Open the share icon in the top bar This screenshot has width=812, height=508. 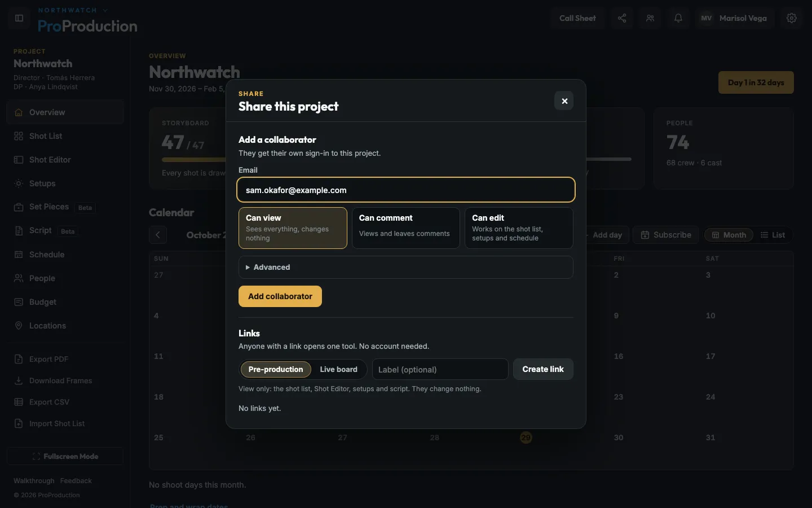tap(622, 18)
